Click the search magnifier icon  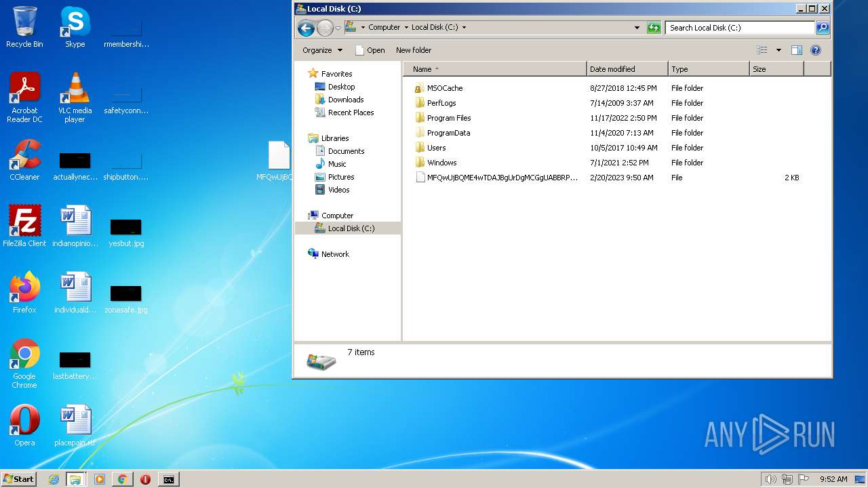point(822,28)
